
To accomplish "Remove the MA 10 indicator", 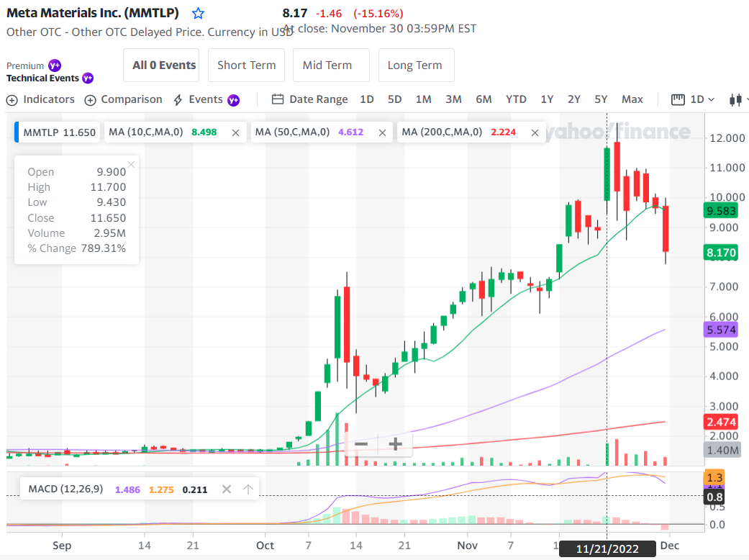I will click(235, 133).
